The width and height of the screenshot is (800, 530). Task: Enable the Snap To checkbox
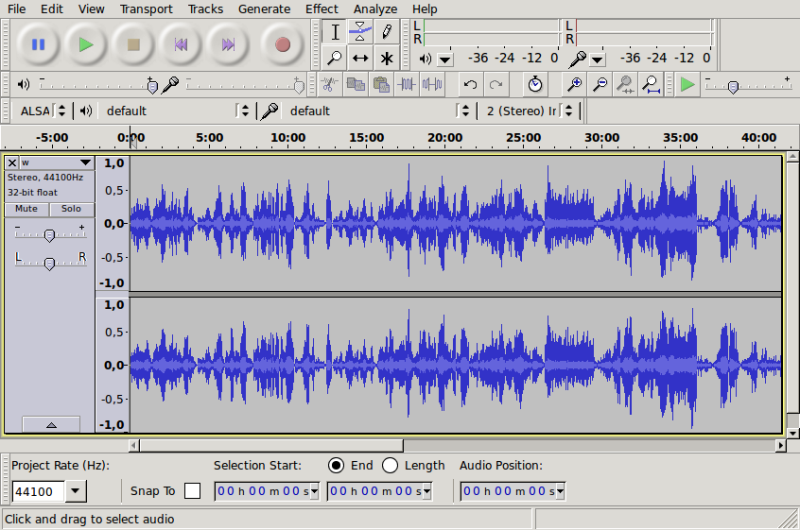click(192, 491)
